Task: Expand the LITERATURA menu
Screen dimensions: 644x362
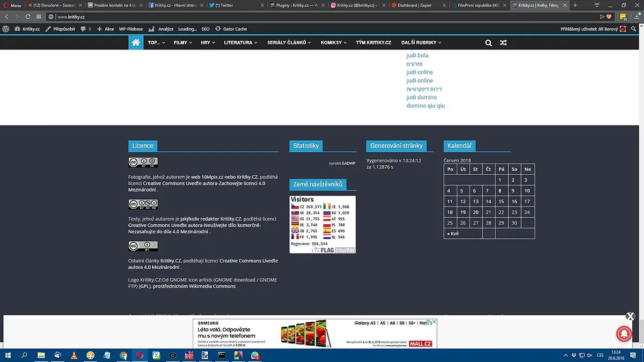Action: 240,43
